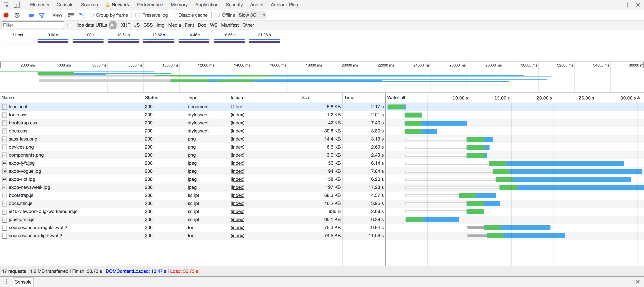Click the red record network log button
Viewport: 644px width, 287px height.
(6, 15)
